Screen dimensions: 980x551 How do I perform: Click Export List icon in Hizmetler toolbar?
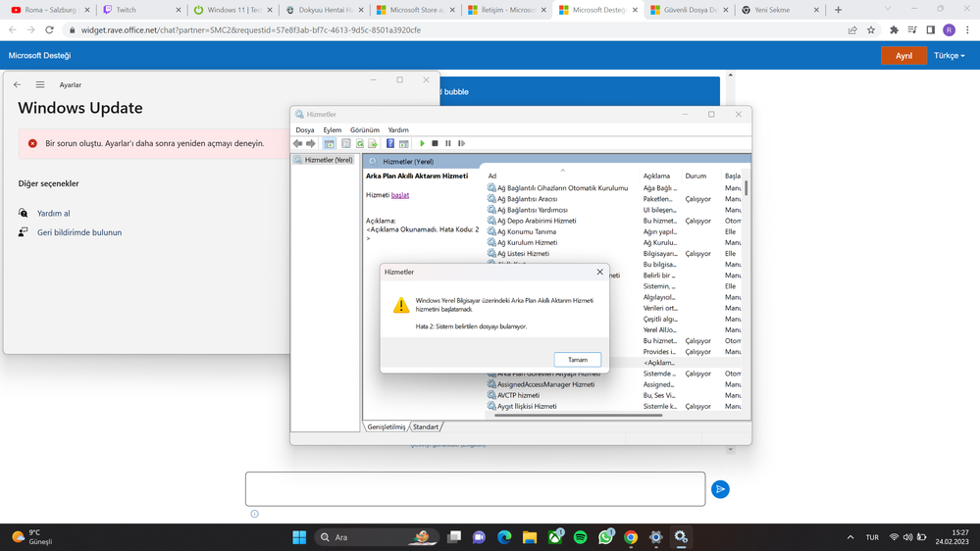(x=373, y=144)
